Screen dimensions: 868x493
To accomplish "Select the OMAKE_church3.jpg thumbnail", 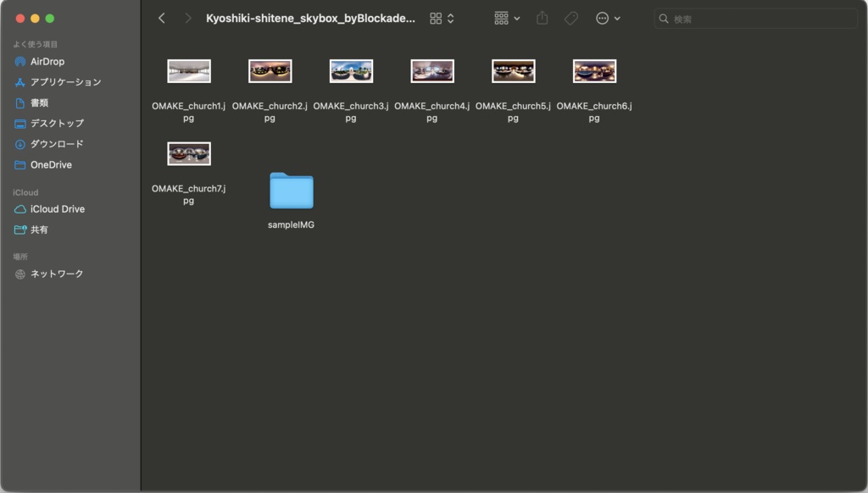I will (x=351, y=71).
